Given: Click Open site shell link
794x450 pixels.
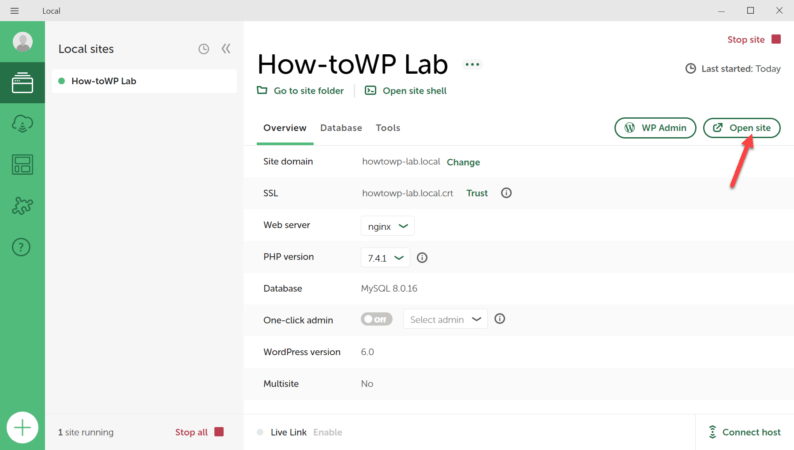Looking at the screenshot, I should 415,91.
